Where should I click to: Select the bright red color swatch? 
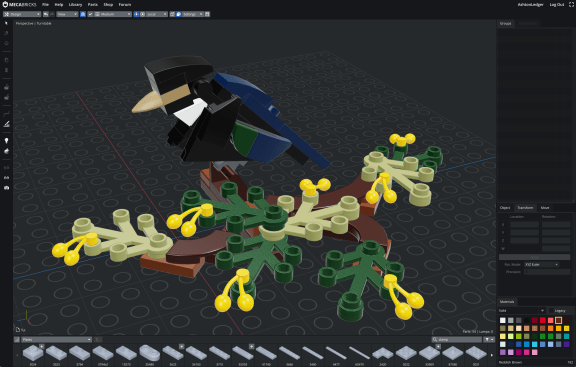tap(543, 320)
